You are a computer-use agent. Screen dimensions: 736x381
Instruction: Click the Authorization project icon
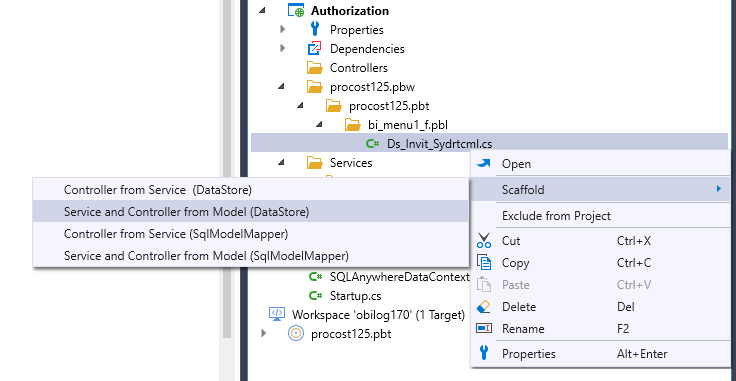[296, 10]
